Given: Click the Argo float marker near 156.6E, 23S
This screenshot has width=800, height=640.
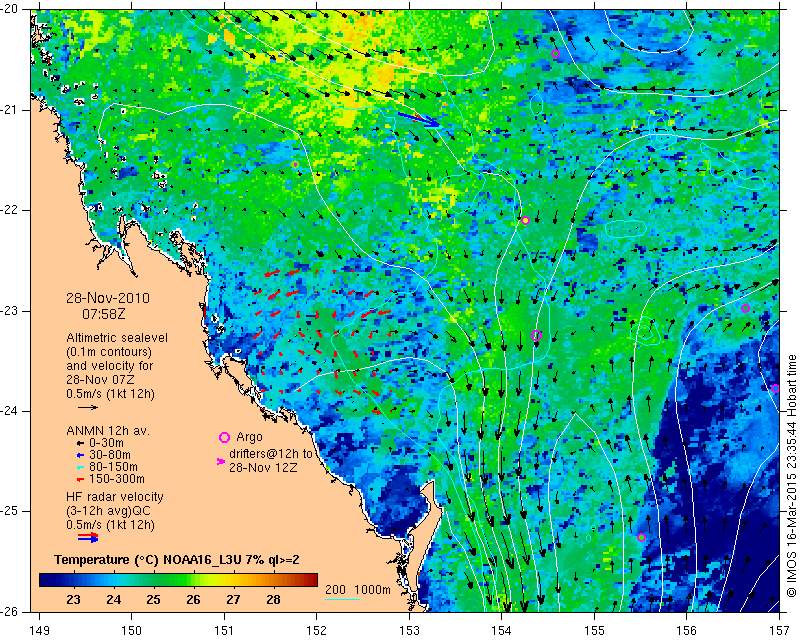Looking at the screenshot, I should (x=745, y=308).
